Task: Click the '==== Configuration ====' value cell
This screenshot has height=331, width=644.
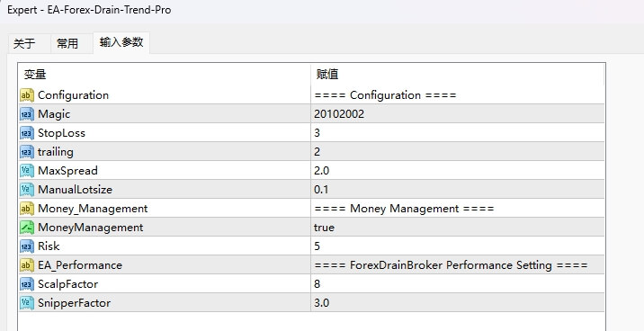Action: [x=458, y=95]
